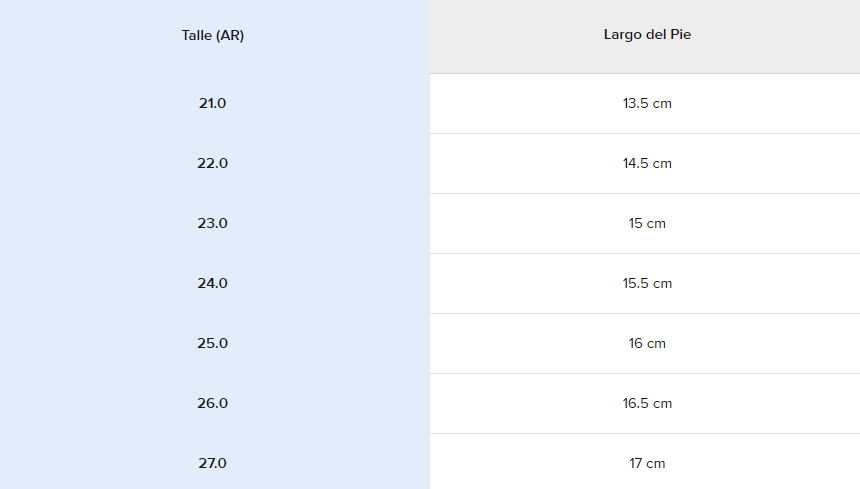This screenshot has width=860, height=489.
Task: Click the size matching 15.5 cm length
Action: pyautogui.click(x=213, y=283)
